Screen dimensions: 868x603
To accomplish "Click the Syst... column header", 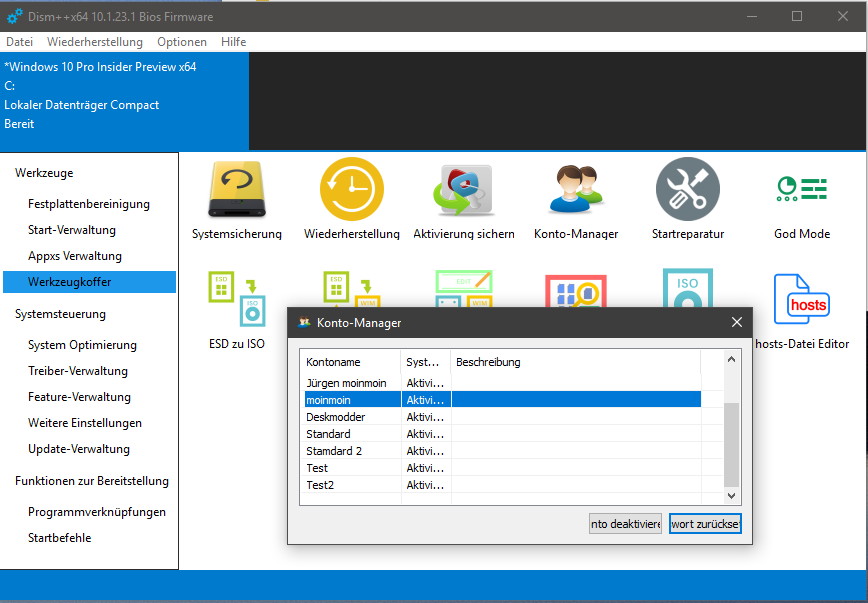I will point(426,362).
